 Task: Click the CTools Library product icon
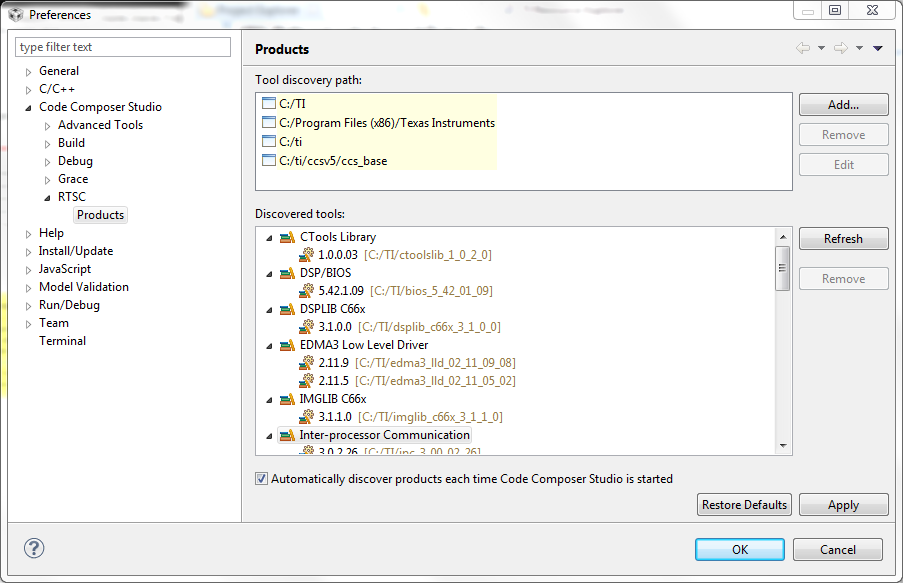(x=287, y=237)
